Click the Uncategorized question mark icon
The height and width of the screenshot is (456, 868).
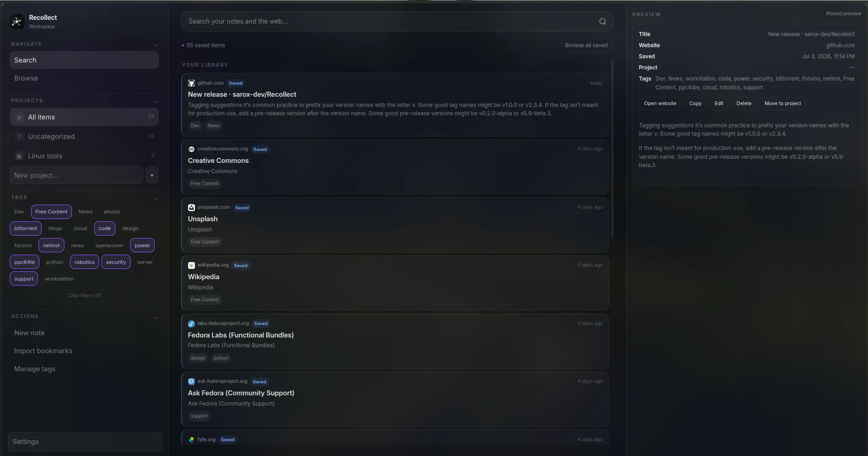[19, 137]
